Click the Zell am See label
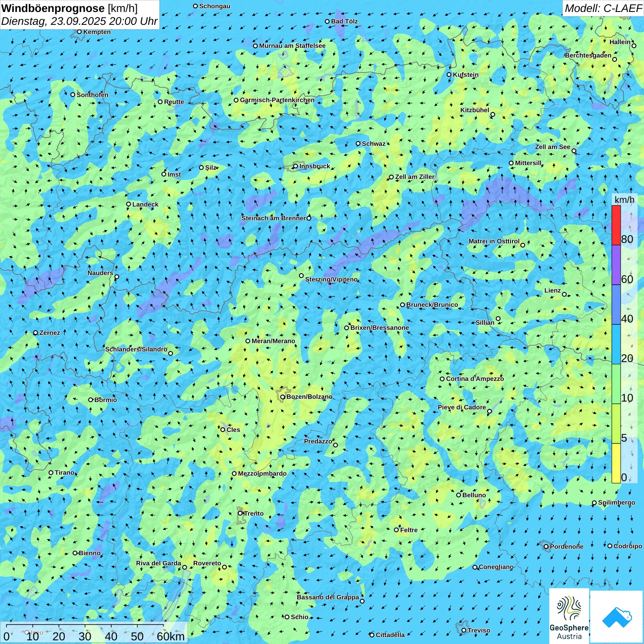This screenshot has height=644, width=644. (x=552, y=147)
